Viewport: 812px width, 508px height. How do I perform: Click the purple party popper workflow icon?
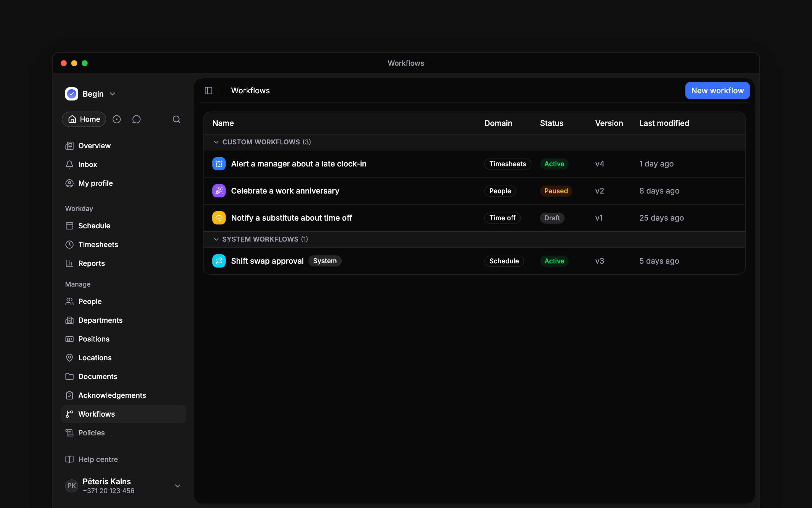coord(219,191)
